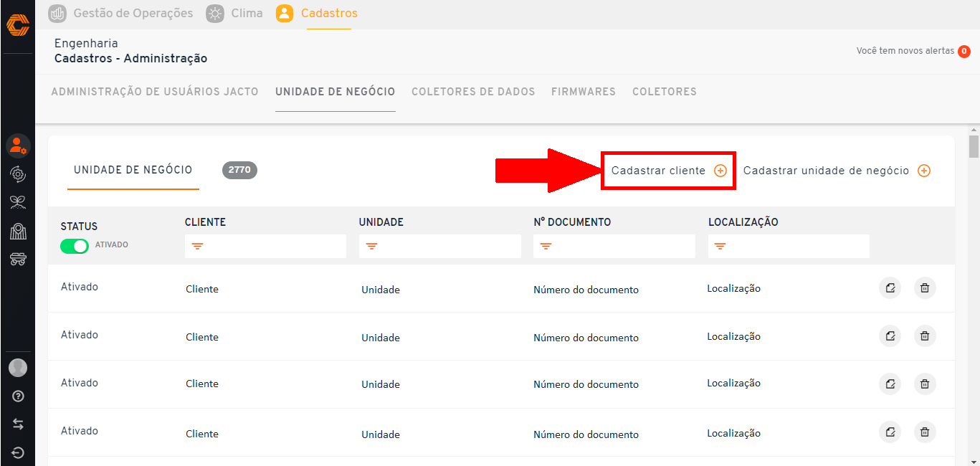
Task: Click the alerts counter badge
Action: [964, 52]
